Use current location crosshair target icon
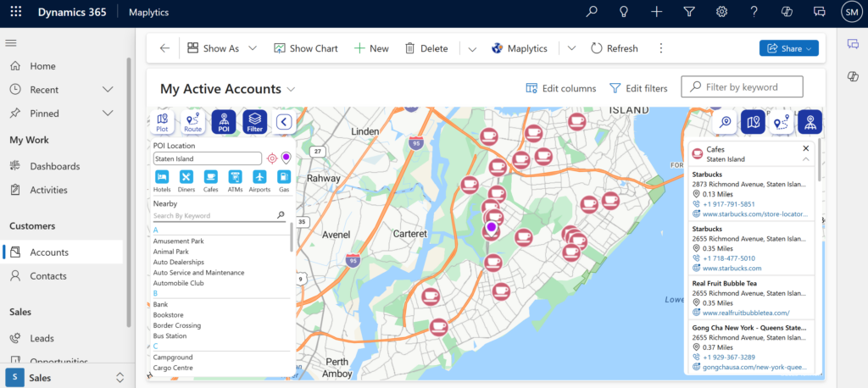 click(272, 158)
